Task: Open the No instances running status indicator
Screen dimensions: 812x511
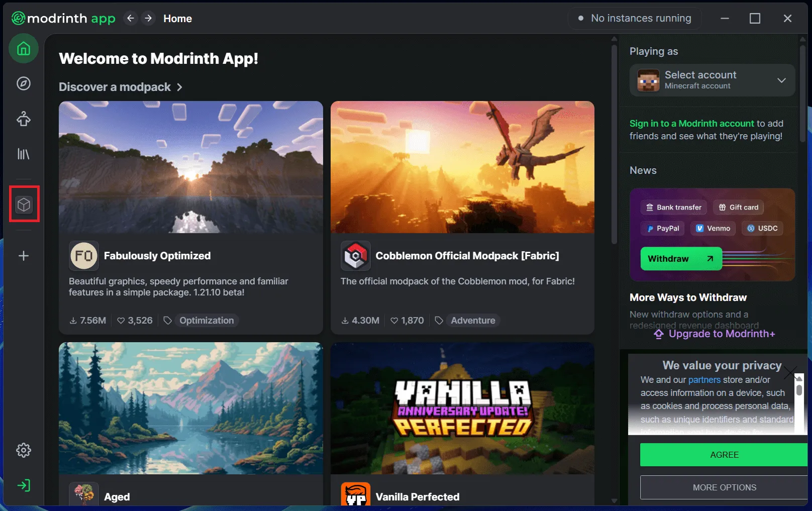Action: 635,19
